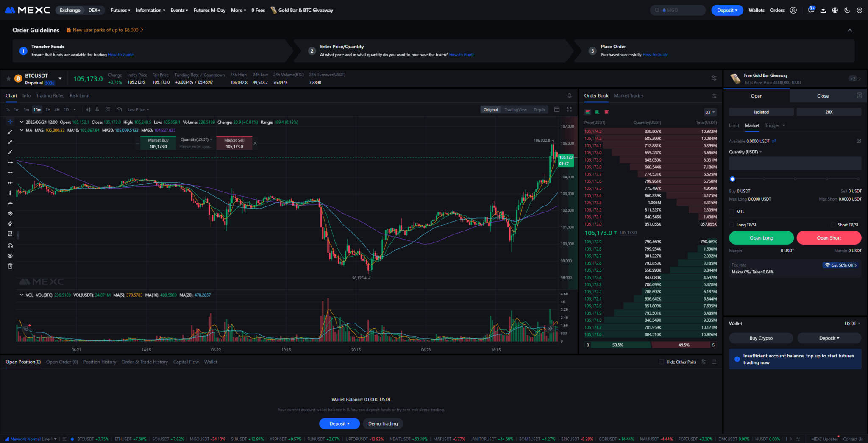Click the chart fullscreen icon
Viewport: 868px width, 443px height.
(569, 109)
